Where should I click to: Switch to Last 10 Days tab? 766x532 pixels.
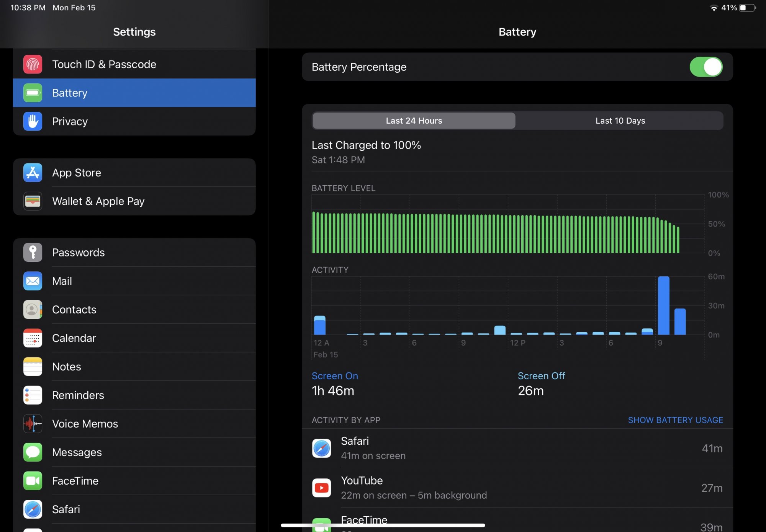pyautogui.click(x=620, y=120)
